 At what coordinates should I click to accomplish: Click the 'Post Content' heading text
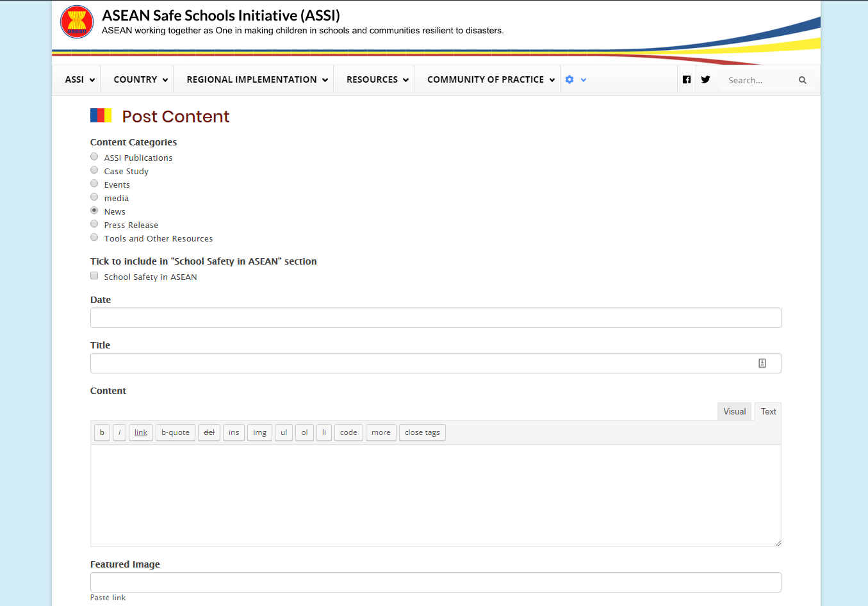pyautogui.click(x=176, y=117)
